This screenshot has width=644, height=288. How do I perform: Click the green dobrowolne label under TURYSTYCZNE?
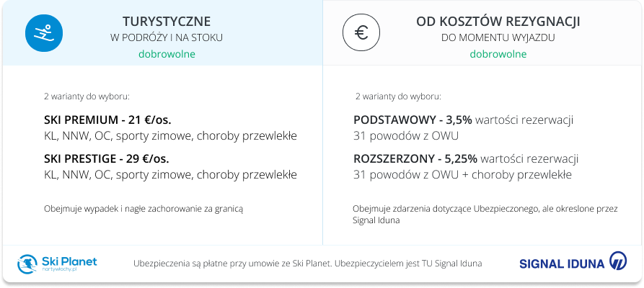167,54
